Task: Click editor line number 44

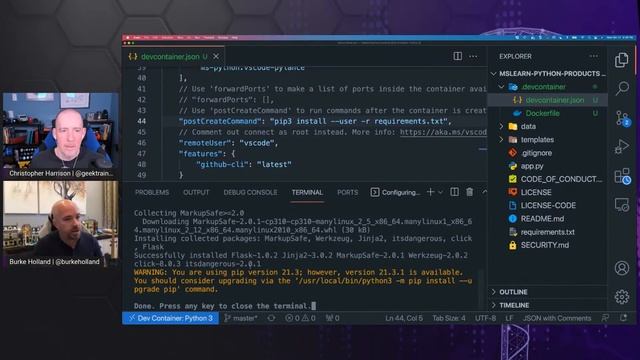Action: click(142, 121)
